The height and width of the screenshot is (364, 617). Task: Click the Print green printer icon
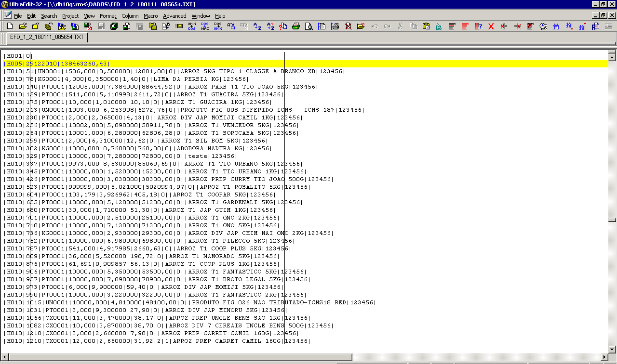tap(296, 26)
